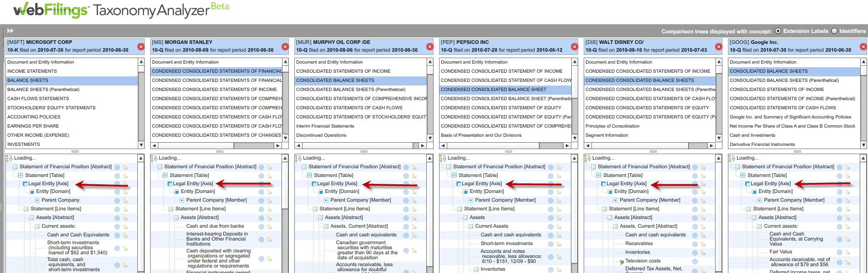The height and width of the screenshot is (273, 868).
Task: Click the table icon beside PepsiCo's Statement [Table]
Action: 454,175
